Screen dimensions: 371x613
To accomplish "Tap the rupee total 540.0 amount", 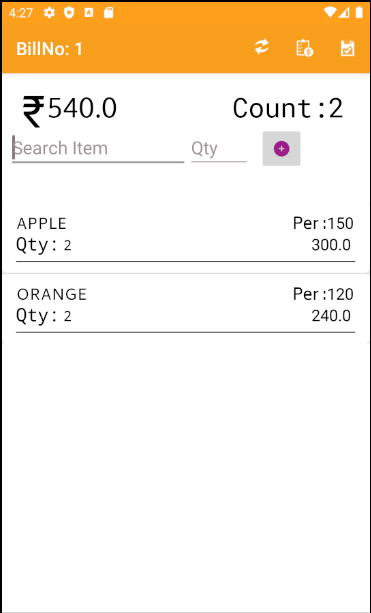I will (x=70, y=110).
